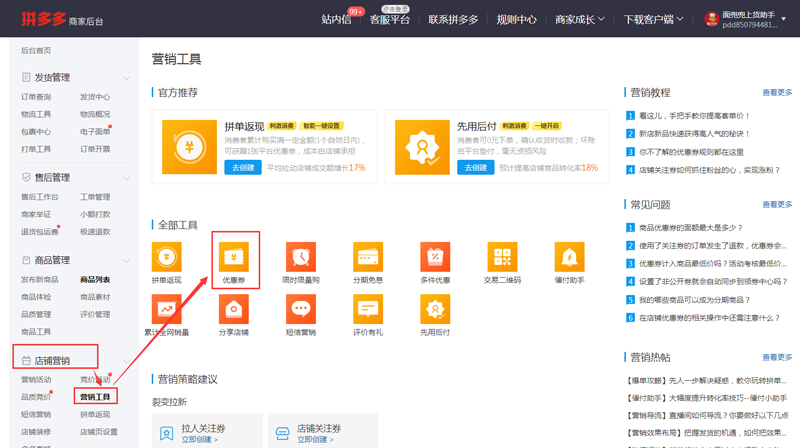Click the 店铺关注券 card icon
The height and width of the screenshot is (448, 800).
click(x=282, y=433)
